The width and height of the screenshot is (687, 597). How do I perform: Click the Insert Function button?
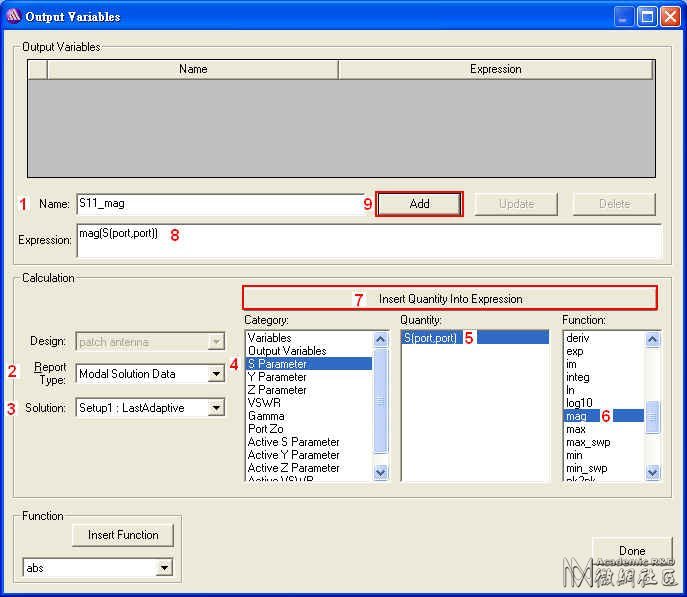123,535
